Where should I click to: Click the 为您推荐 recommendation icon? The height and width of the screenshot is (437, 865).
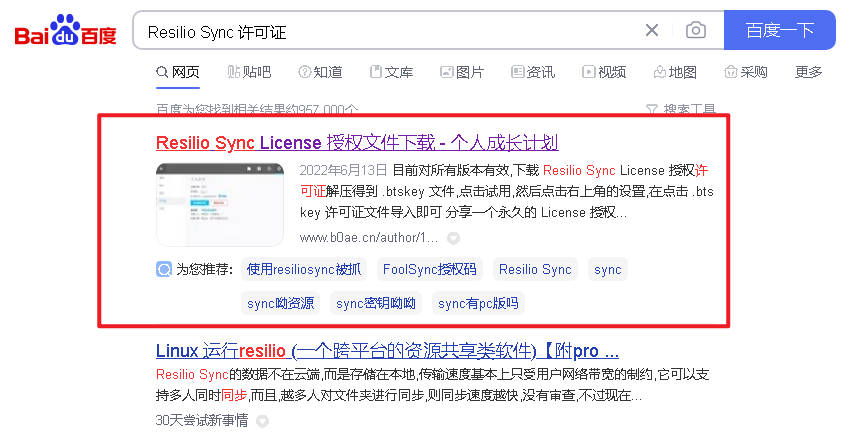pyautogui.click(x=164, y=269)
